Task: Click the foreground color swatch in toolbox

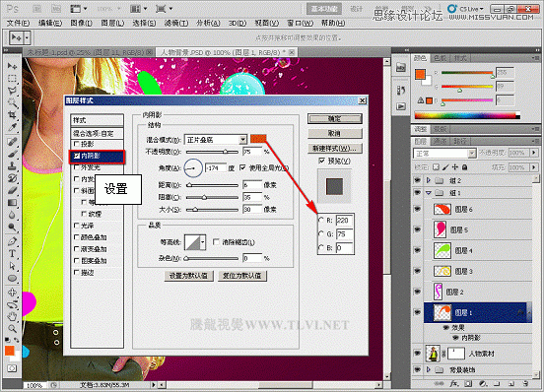Action: 10,351
